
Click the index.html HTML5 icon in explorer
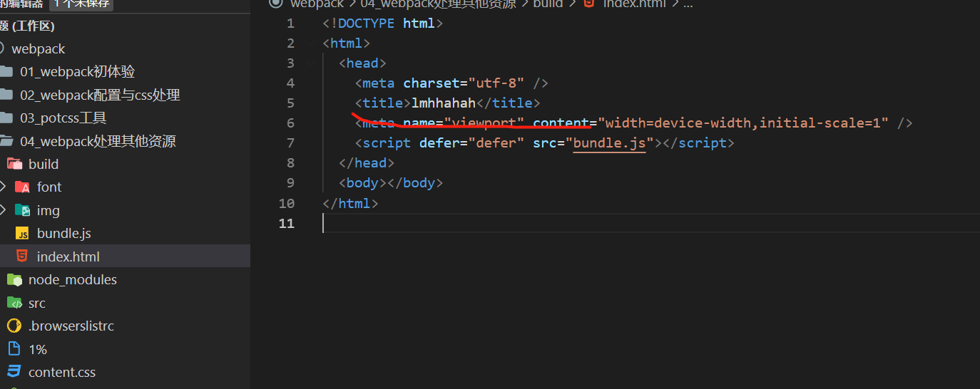23,256
